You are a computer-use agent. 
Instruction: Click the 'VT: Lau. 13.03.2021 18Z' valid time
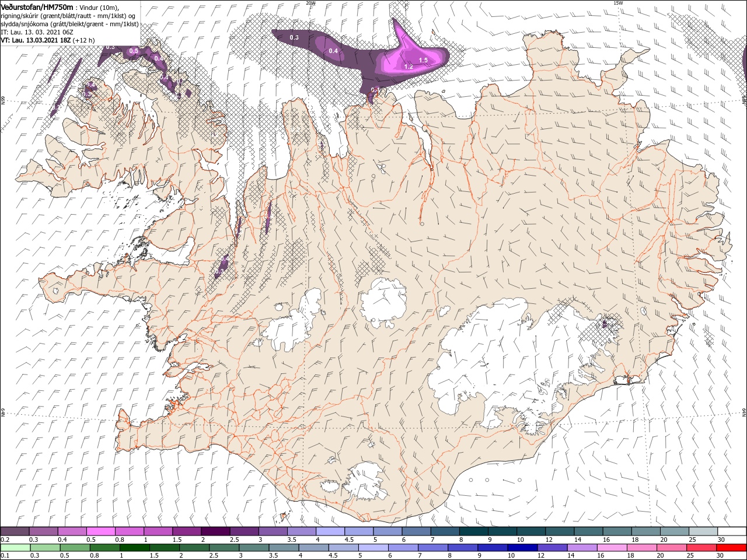click(x=36, y=40)
